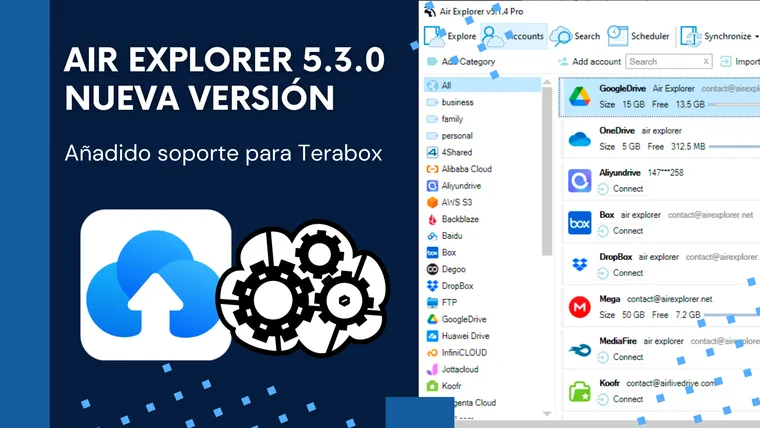Image resolution: width=760 pixels, height=428 pixels.
Task: Click the OneDrive account name text
Action: pos(617,131)
